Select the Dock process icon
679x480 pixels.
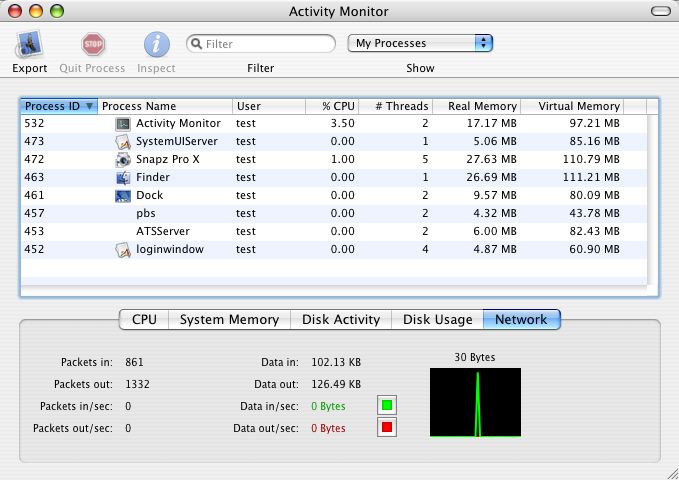click(x=123, y=196)
